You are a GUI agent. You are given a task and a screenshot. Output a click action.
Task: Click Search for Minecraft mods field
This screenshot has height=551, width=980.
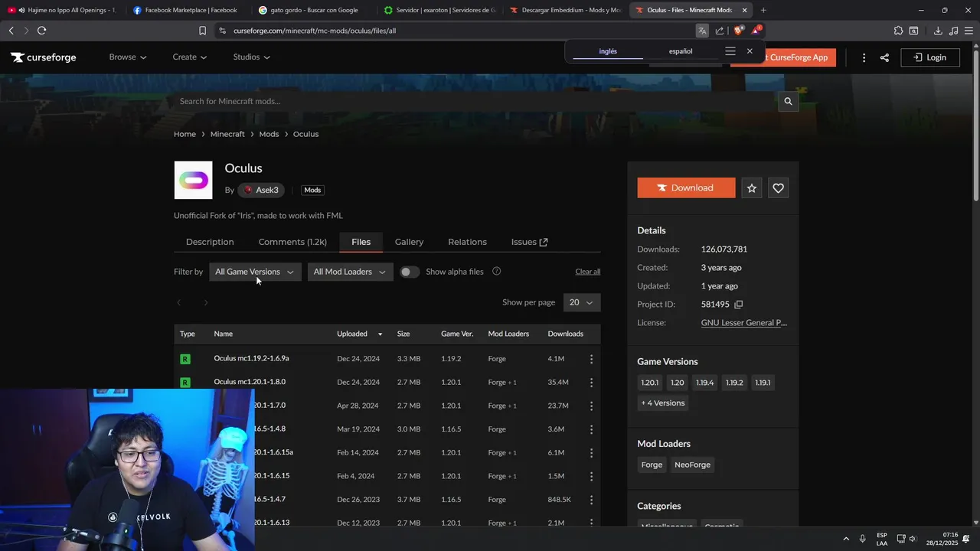click(x=475, y=101)
